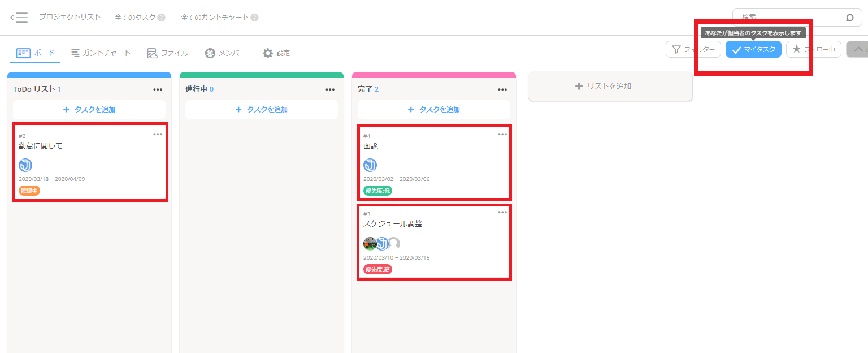Image resolution: width=868 pixels, height=353 pixels.
Task: Add a task to the 進行中 list
Action: [x=261, y=110]
